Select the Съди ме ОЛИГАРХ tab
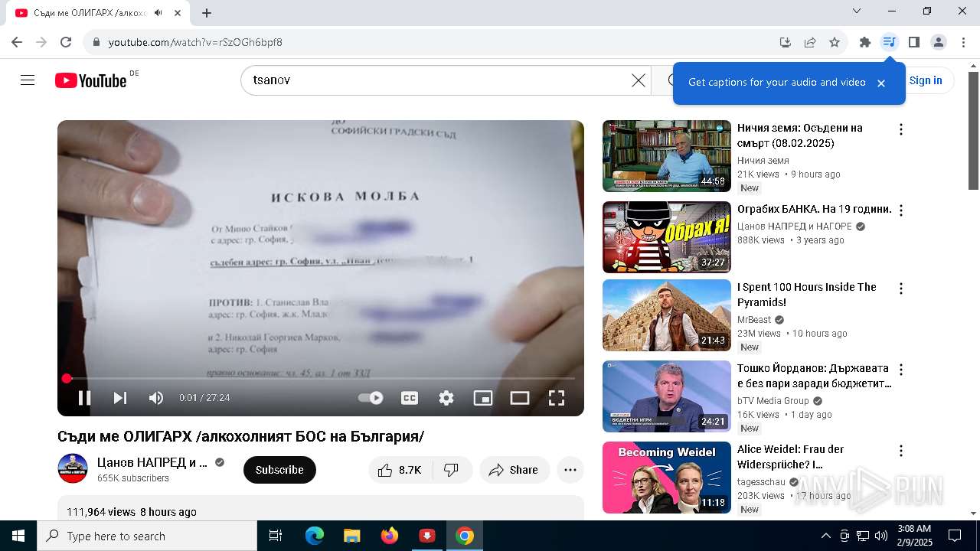The image size is (980, 551). click(x=100, y=13)
